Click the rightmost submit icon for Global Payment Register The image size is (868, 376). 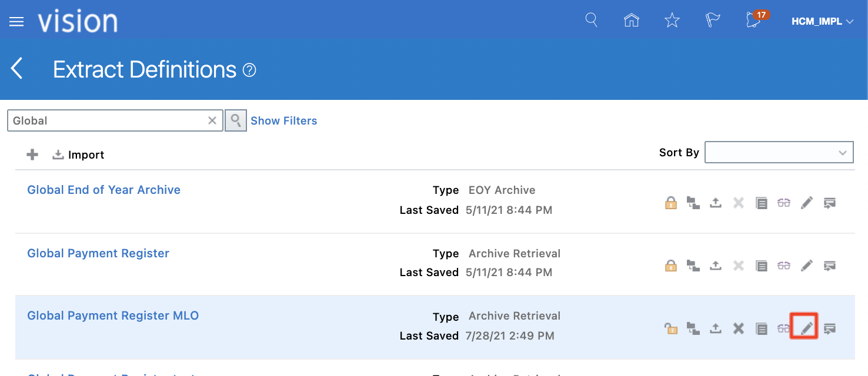tap(830, 266)
